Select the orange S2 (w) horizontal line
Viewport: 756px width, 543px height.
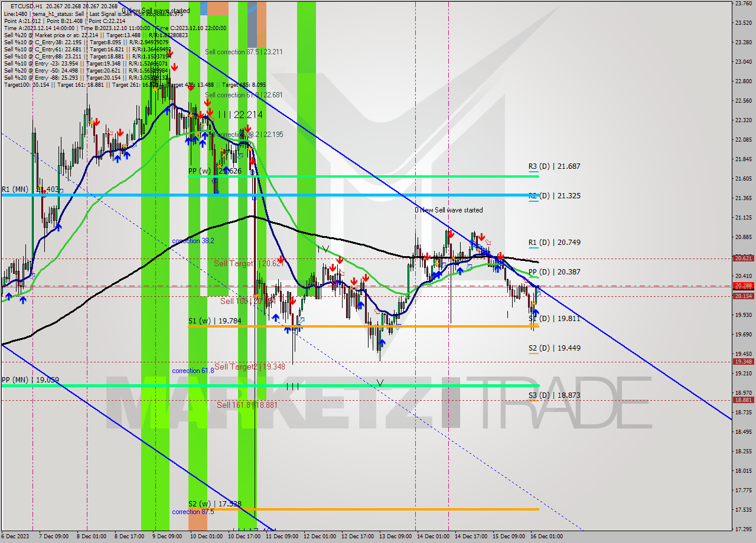click(363, 509)
